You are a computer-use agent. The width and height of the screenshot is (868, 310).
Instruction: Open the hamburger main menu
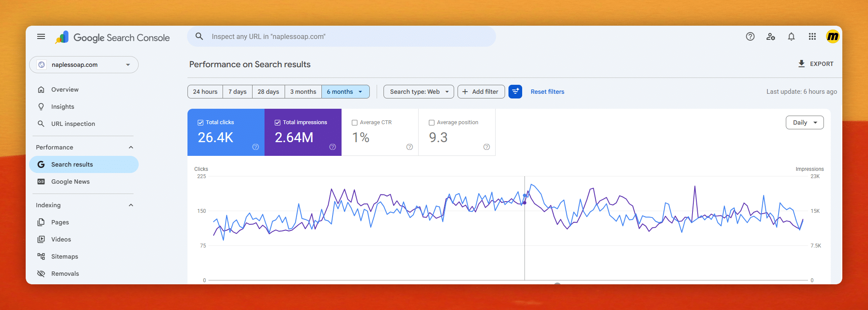[x=41, y=37]
